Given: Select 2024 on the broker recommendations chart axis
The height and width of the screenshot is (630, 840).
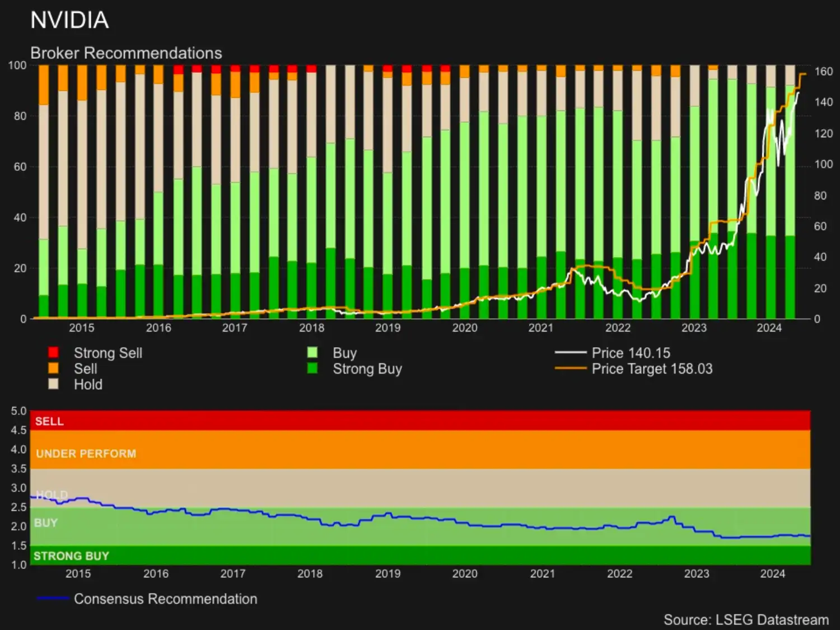Looking at the screenshot, I should click(769, 328).
